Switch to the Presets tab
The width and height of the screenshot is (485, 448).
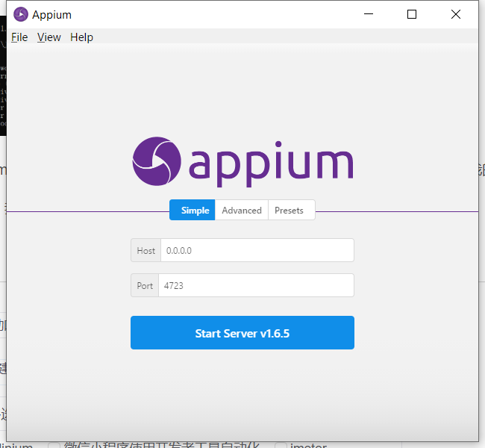(x=291, y=211)
